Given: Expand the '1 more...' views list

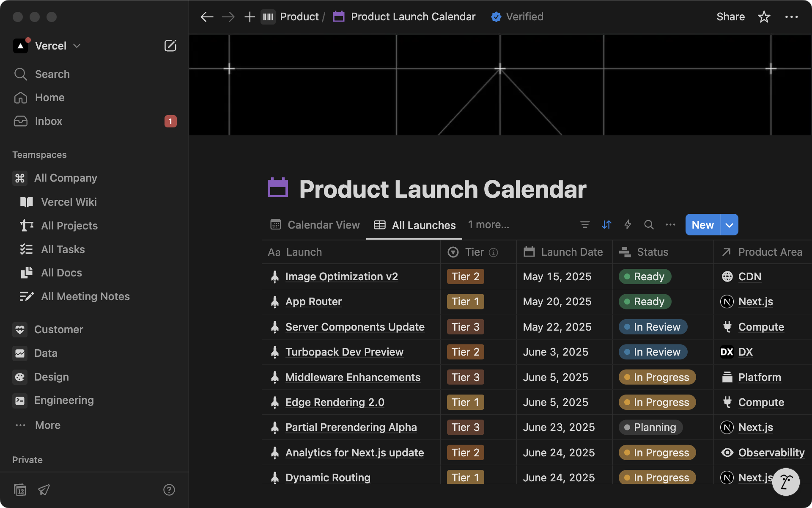Looking at the screenshot, I should click(x=488, y=225).
